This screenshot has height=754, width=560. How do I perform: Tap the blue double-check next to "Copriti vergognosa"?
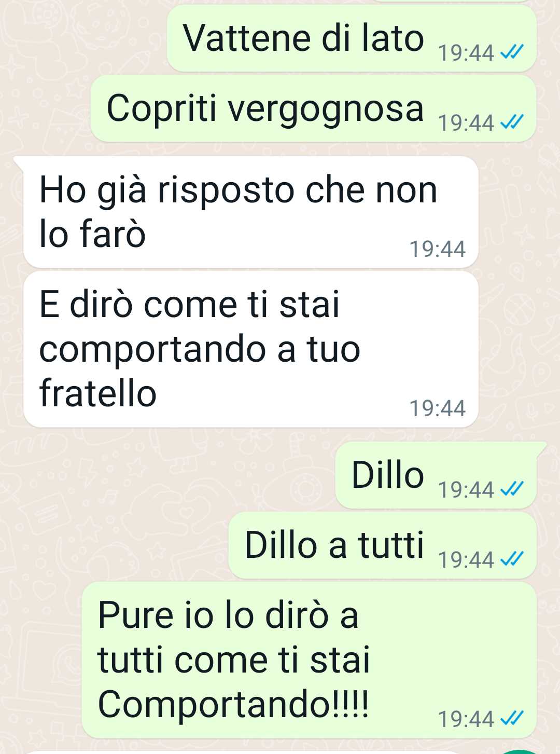pyautogui.click(x=512, y=122)
